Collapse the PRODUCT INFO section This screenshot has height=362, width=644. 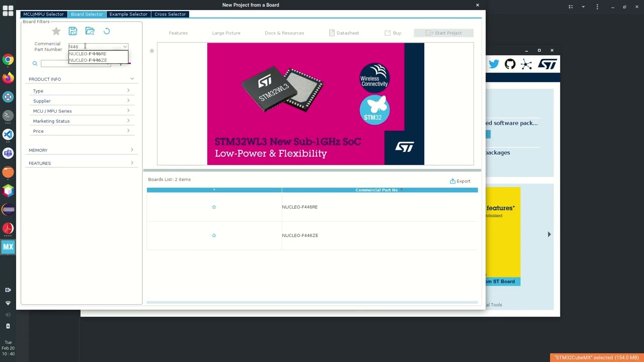click(x=132, y=79)
